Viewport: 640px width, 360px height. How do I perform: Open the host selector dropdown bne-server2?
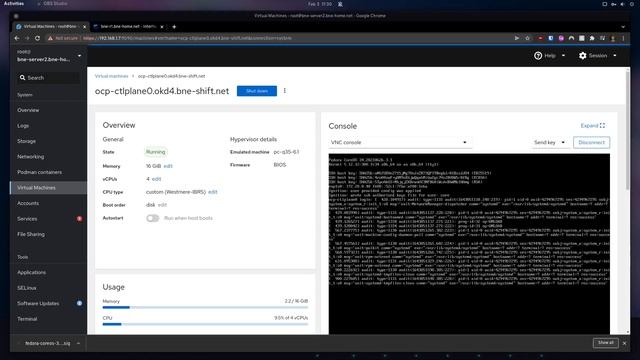point(48,56)
